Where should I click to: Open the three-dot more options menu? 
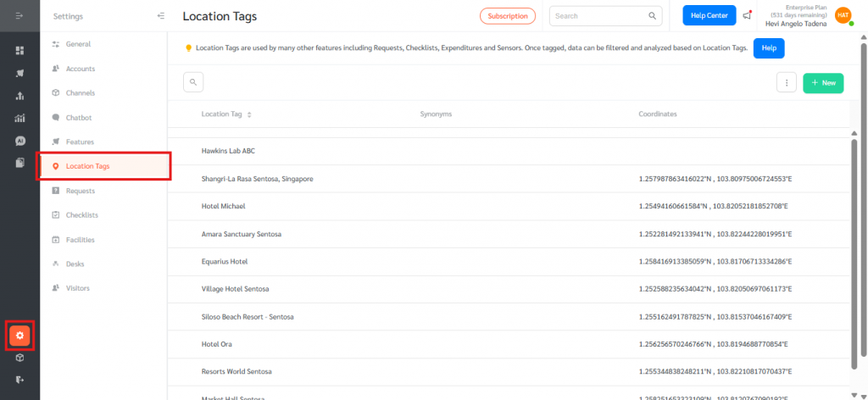click(x=787, y=83)
